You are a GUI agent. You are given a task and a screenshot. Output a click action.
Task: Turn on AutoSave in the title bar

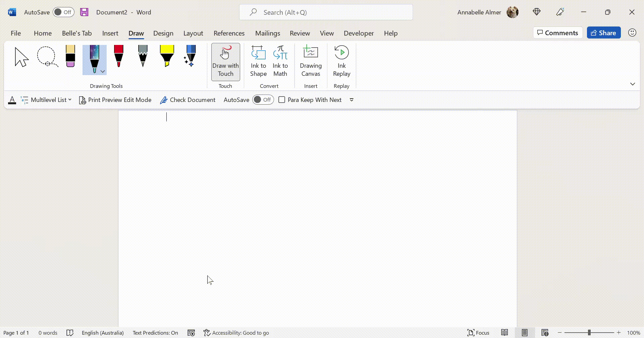point(63,12)
